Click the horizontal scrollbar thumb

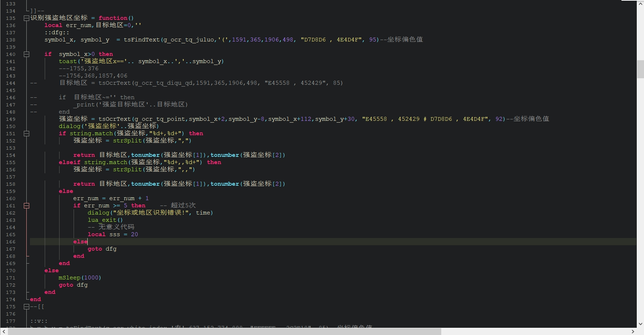224,331
